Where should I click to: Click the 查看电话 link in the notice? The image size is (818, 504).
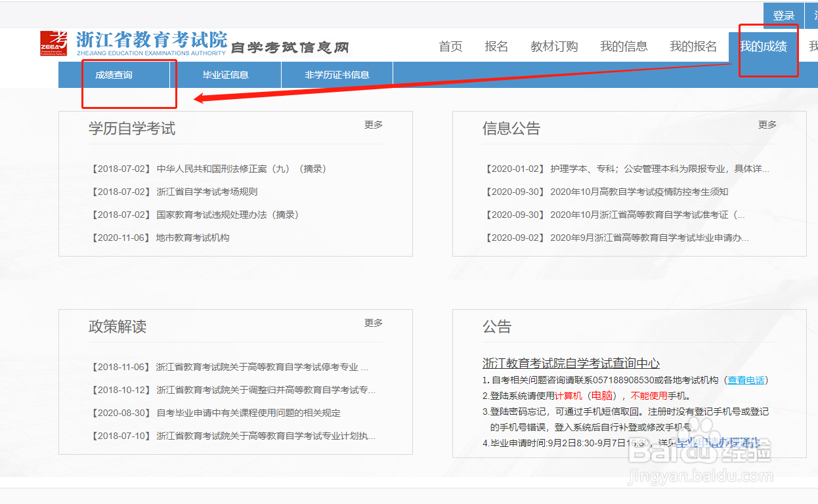[746, 379]
